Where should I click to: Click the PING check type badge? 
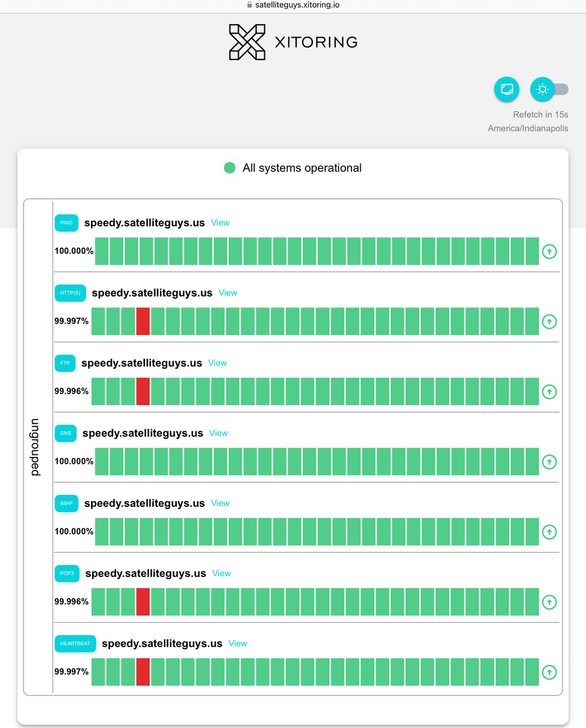tap(66, 223)
